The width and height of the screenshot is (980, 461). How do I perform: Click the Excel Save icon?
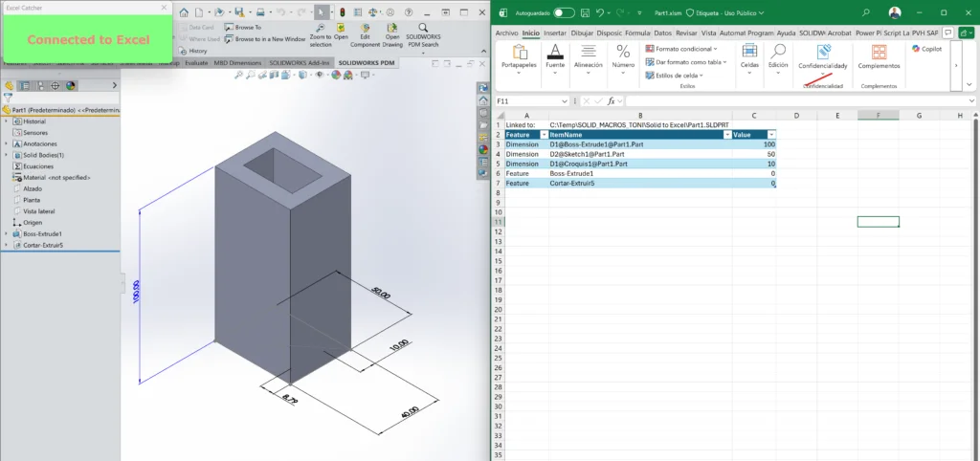click(x=585, y=11)
